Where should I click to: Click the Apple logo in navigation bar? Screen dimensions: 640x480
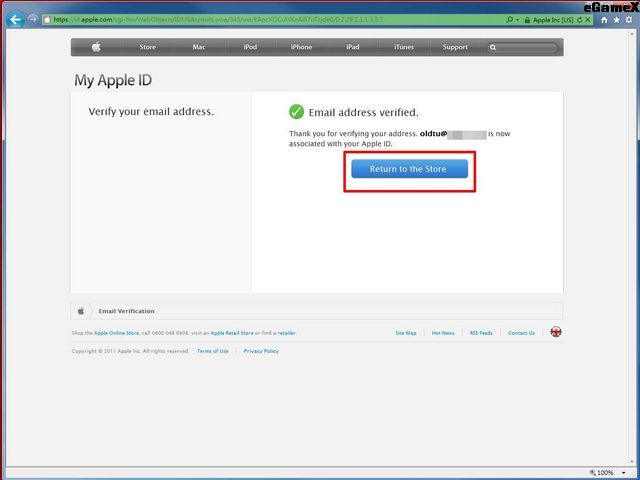(96, 47)
